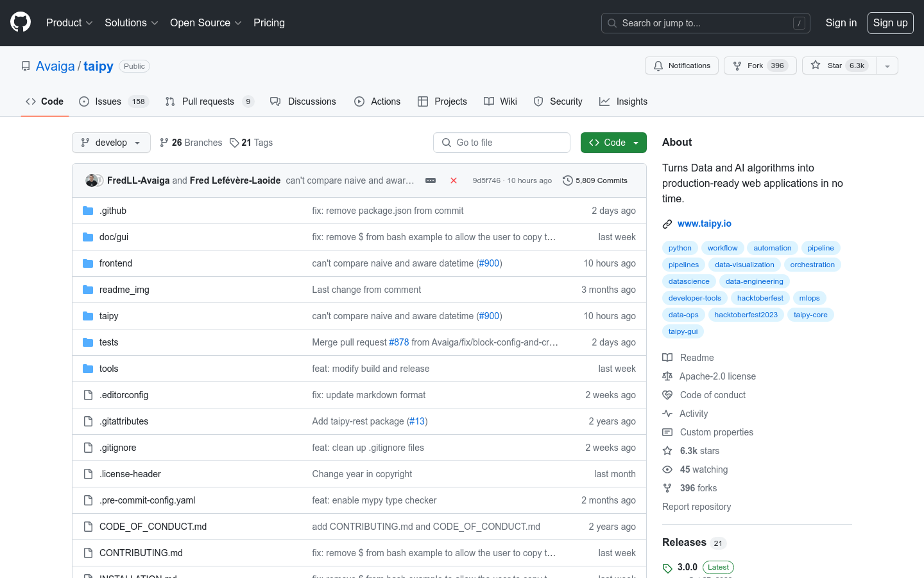Expand commit message ellipsis button
The image size is (924, 578).
tap(431, 180)
